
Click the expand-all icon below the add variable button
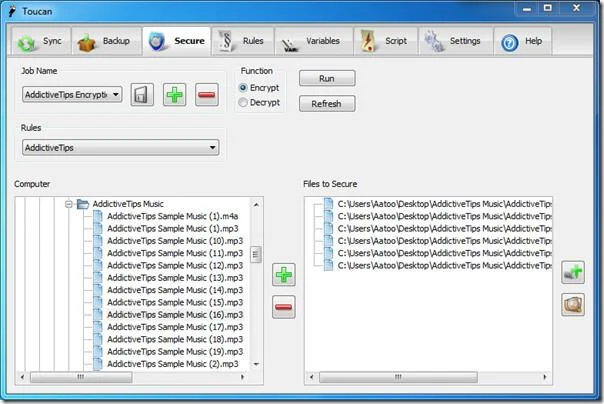[x=573, y=305]
